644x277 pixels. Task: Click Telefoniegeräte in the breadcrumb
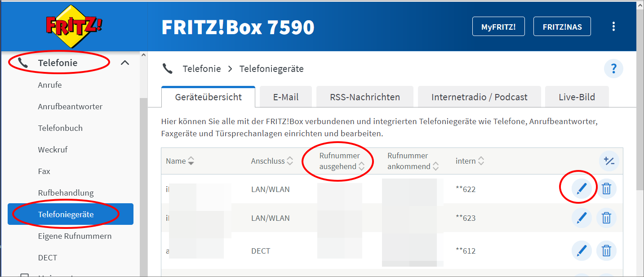[271, 69]
